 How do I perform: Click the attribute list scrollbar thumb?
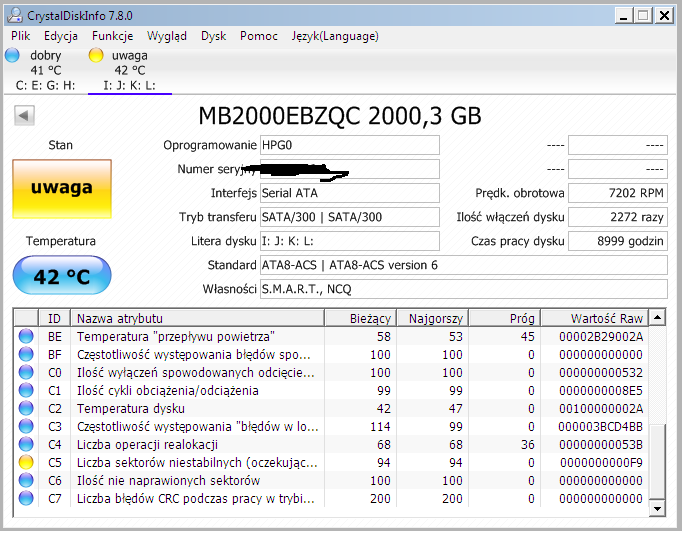tap(657, 462)
